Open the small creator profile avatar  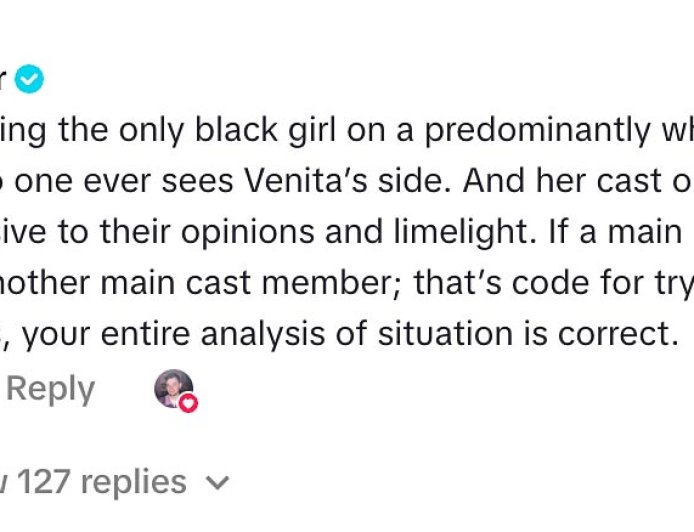[x=172, y=388]
